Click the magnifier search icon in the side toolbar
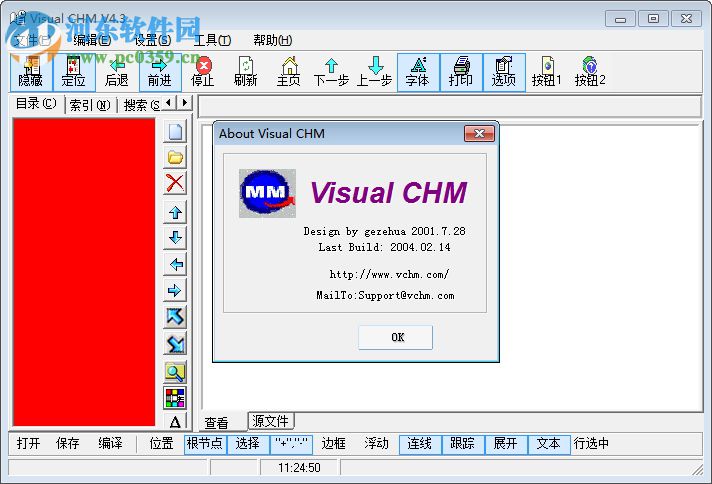The width and height of the screenshot is (712, 484). point(175,372)
